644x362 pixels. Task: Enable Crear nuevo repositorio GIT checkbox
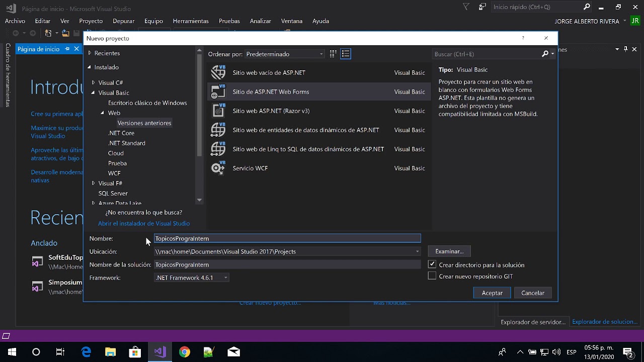pos(432,276)
